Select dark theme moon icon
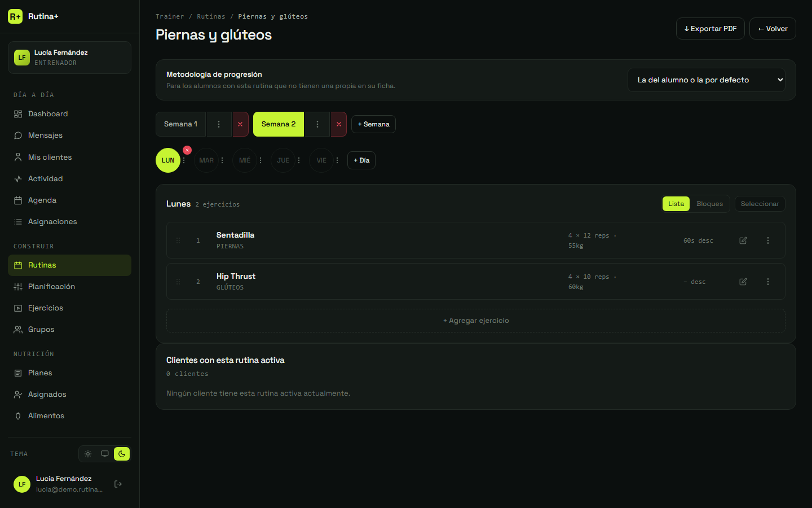The image size is (812, 508). point(122,454)
